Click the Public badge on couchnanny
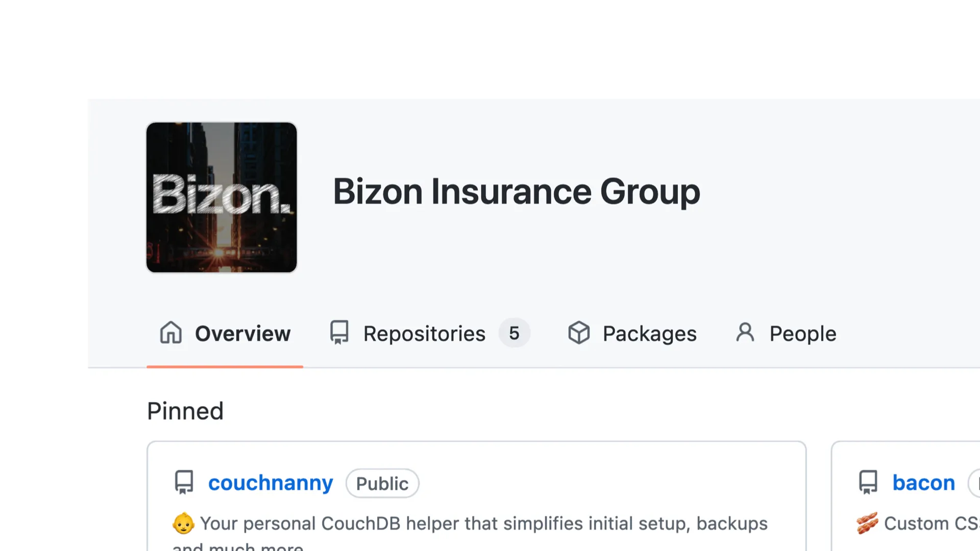 click(382, 483)
